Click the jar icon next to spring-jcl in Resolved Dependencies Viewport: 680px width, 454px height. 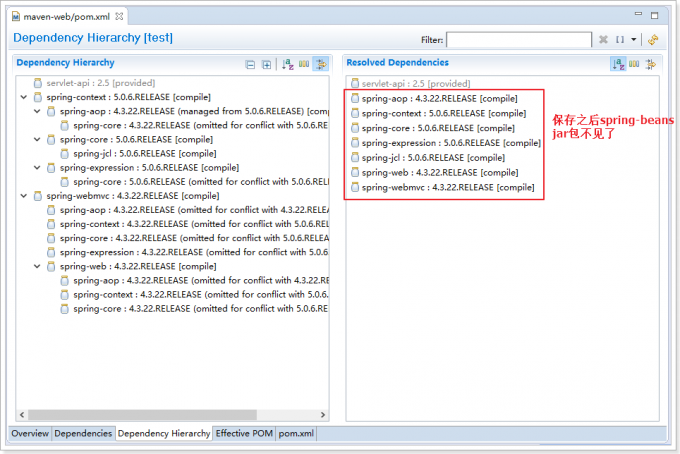pyautogui.click(x=355, y=158)
